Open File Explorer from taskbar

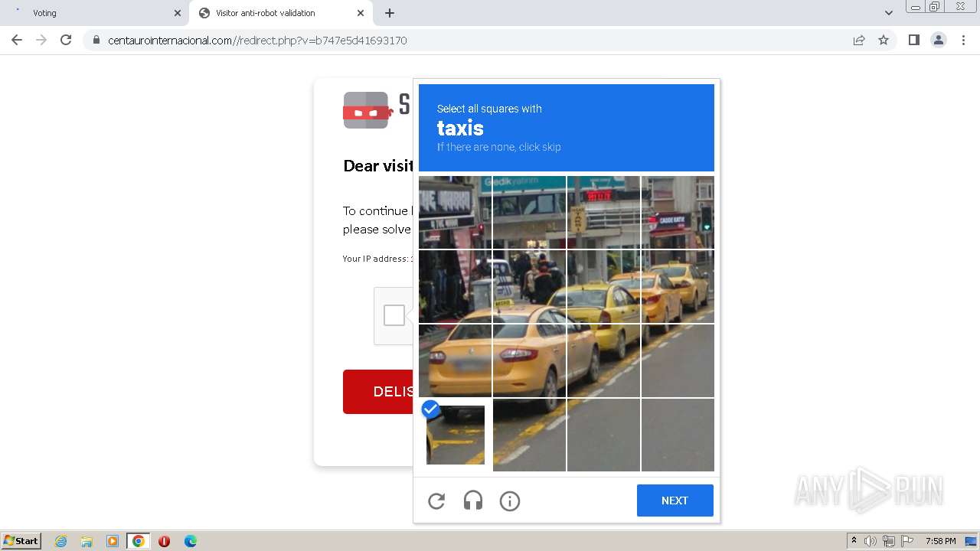87,541
